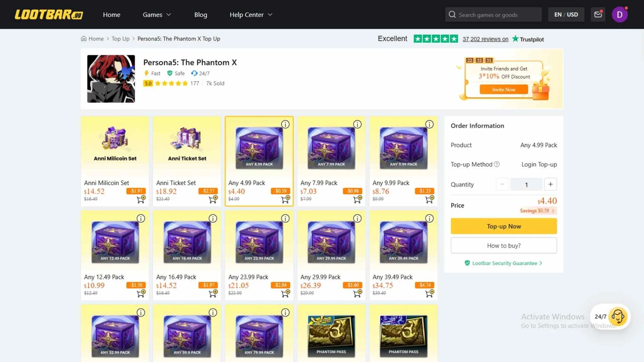This screenshot has height=362, width=644.
Task: Click the Invite Now button
Action: point(503,89)
